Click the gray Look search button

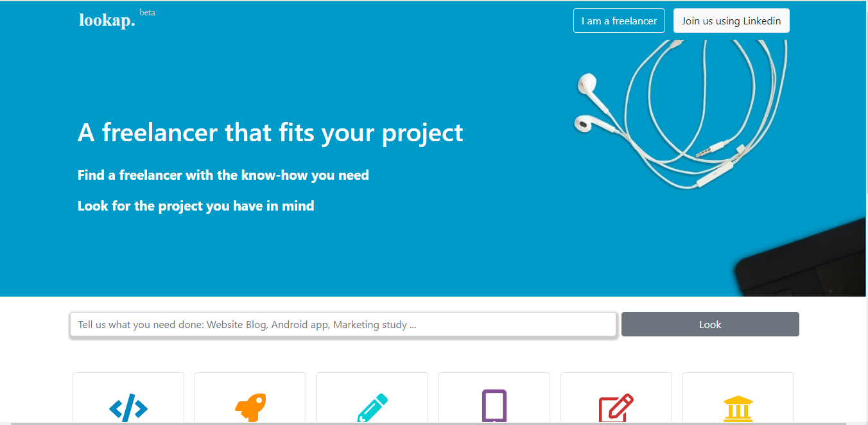[710, 324]
